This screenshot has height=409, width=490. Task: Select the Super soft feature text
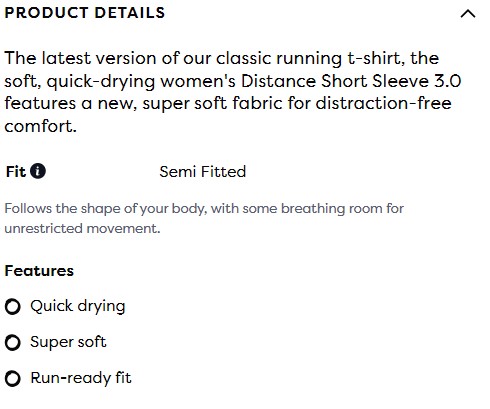tap(68, 342)
